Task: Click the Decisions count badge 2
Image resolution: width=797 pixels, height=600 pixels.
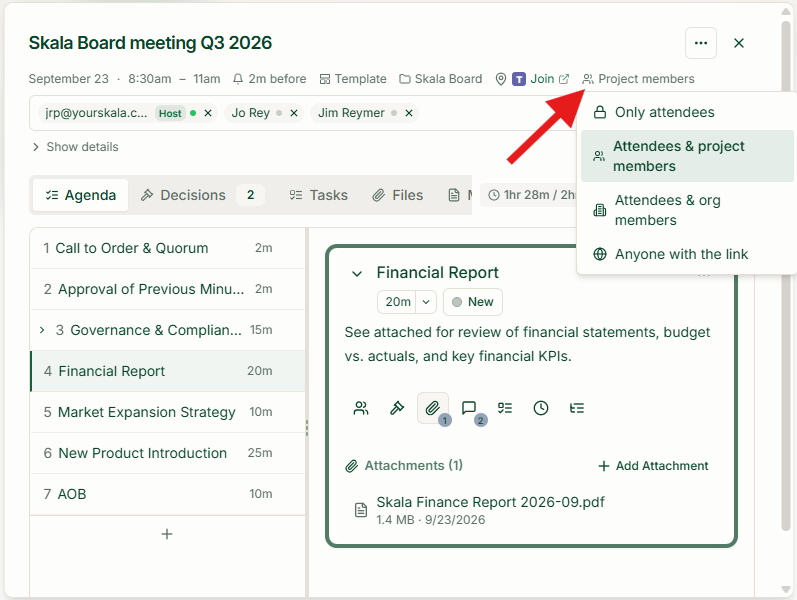Action: (x=251, y=195)
